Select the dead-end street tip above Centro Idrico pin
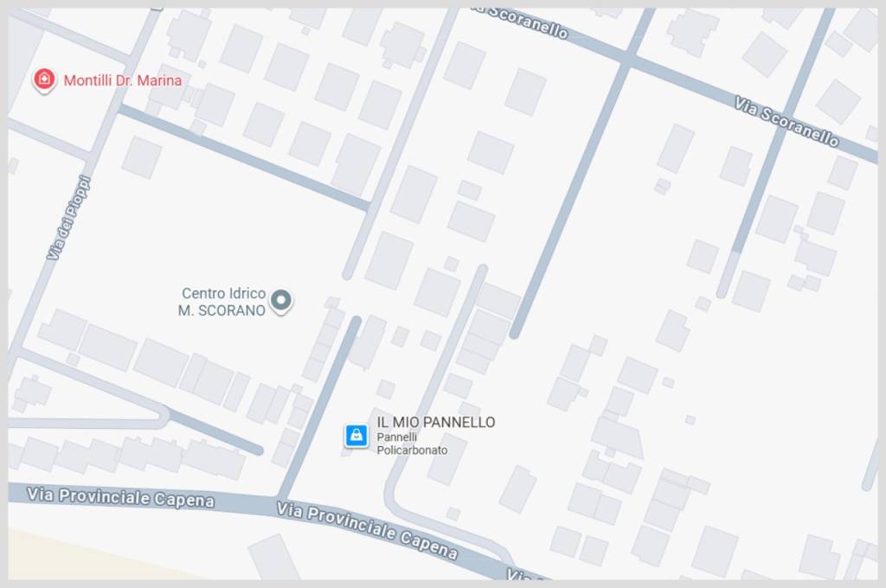This screenshot has height=588, width=886. coord(348,273)
